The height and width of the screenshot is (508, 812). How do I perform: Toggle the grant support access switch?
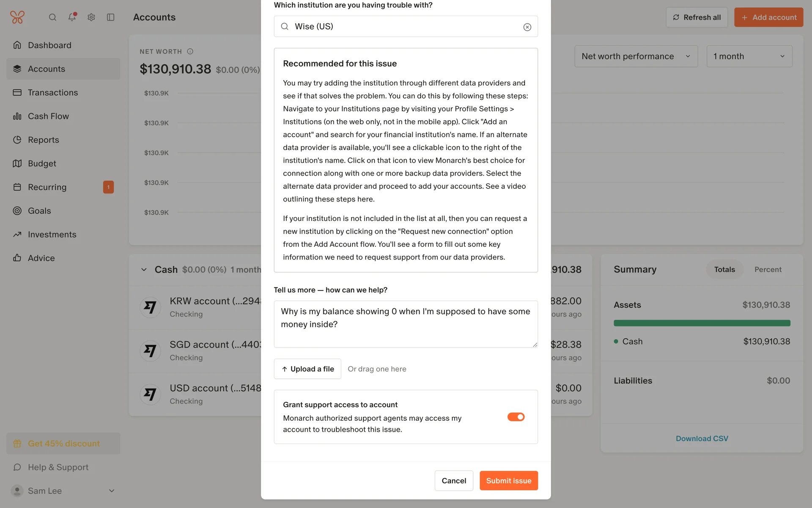click(x=516, y=417)
